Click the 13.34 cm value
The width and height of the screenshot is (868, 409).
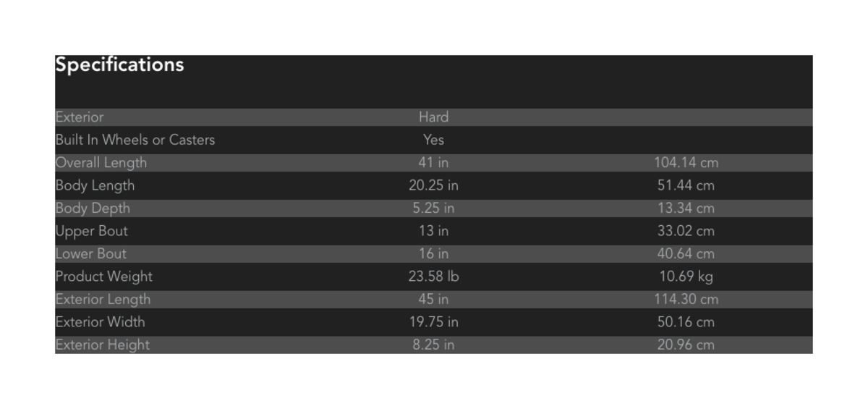[686, 208]
